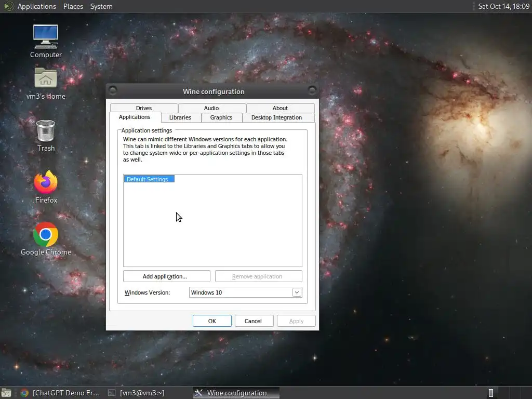
Task: Click the clock showing Sat Oct 14, 18:09
Action: [x=503, y=6]
